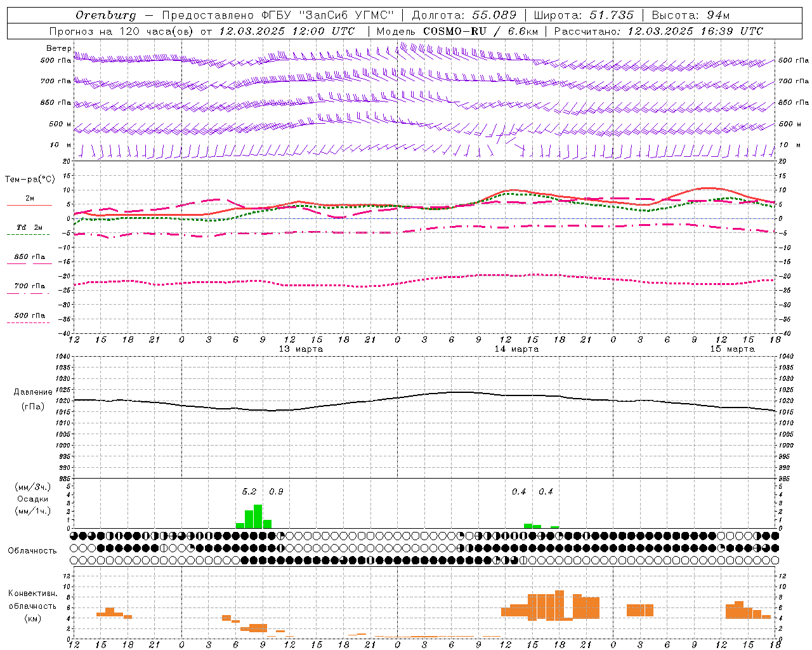
Task: Click the Облачность row label
Action: (32, 551)
